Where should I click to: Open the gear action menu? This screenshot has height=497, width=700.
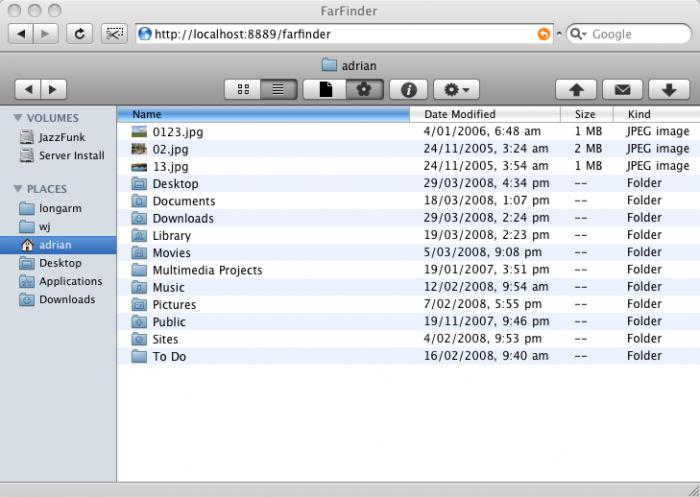[x=459, y=90]
